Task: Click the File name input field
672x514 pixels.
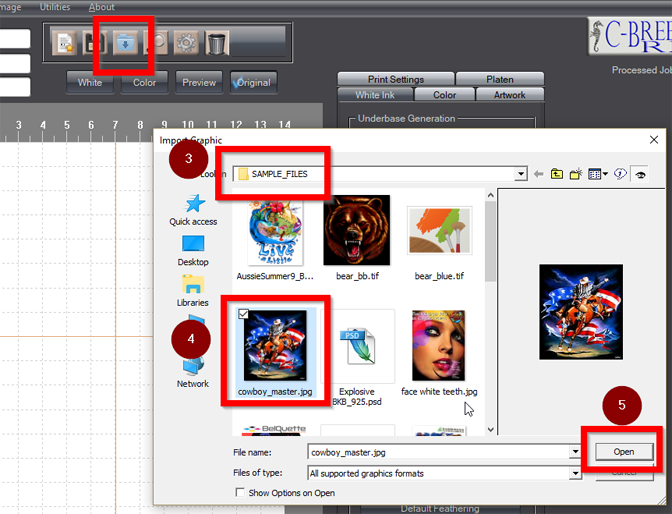Action: [439, 452]
